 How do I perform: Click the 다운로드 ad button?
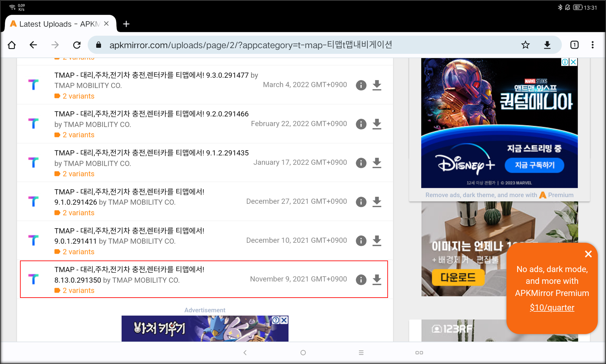tap(458, 278)
